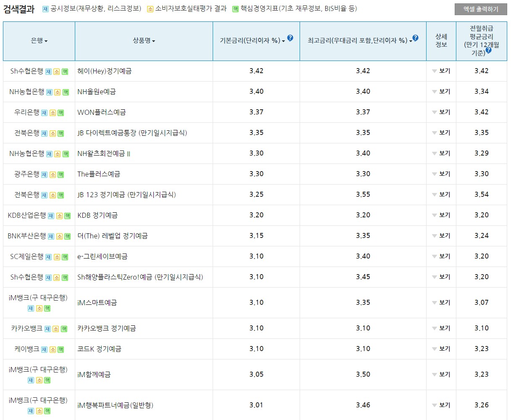The height and width of the screenshot is (420, 511).
Task: Click 핵 icon in iM스마트예금 row
Action: pyautogui.click(x=47, y=308)
